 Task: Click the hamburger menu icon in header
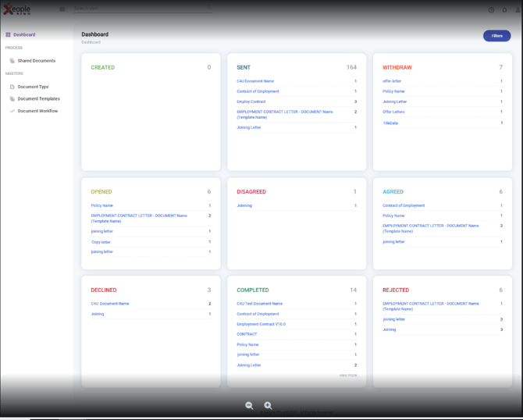[x=62, y=9]
